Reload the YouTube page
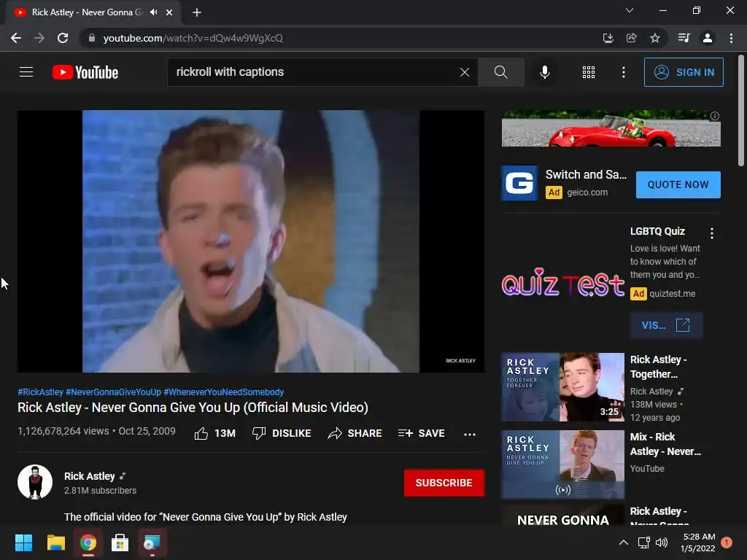The image size is (747, 560). [63, 38]
